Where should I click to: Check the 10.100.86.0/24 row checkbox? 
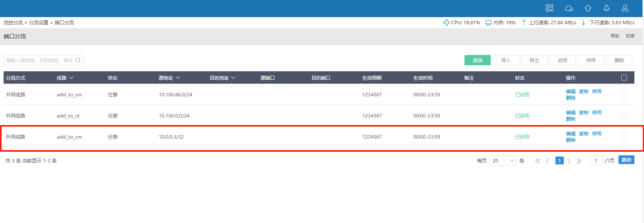624,95
